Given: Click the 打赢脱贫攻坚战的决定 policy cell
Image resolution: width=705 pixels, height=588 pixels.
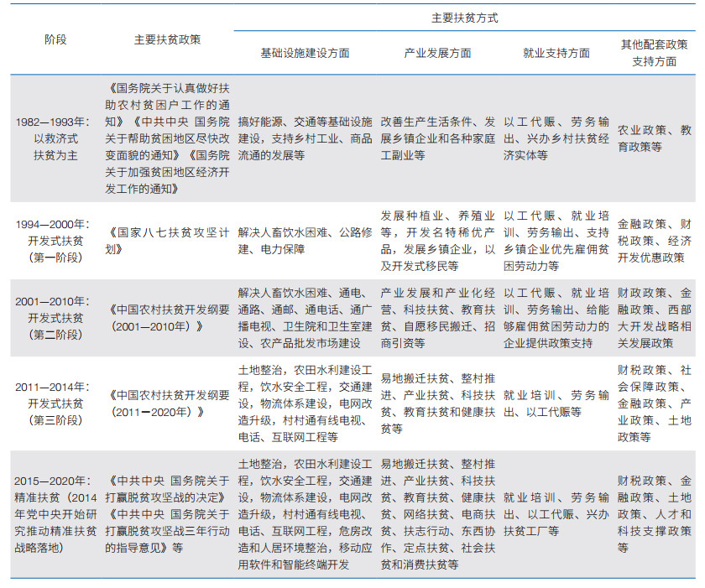Looking at the screenshot, I should pyautogui.click(x=167, y=514).
